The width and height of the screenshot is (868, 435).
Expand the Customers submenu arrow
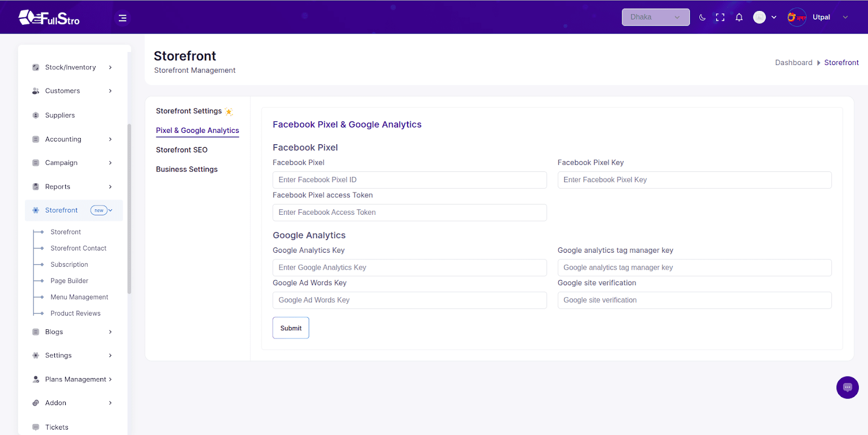110,91
